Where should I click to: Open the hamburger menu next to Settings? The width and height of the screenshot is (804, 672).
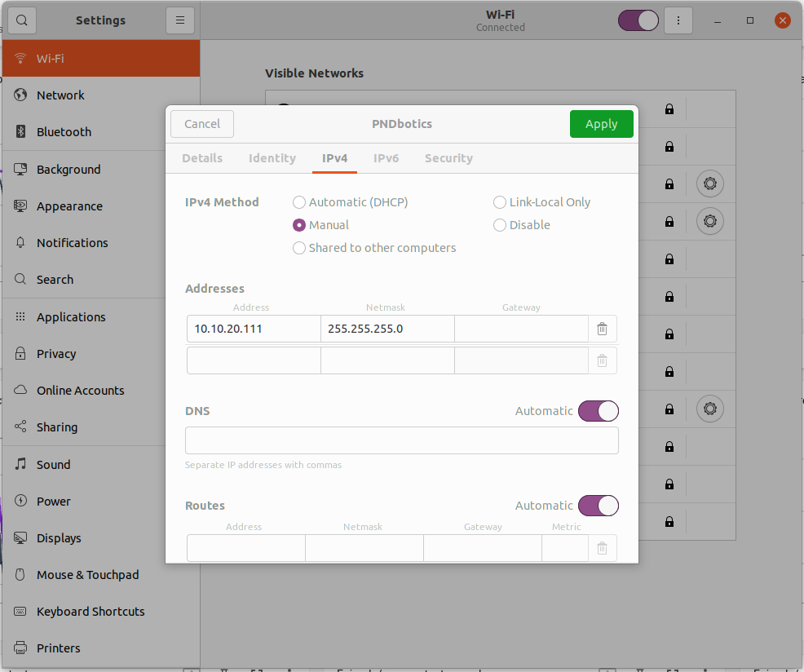pyautogui.click(x=179, y=20)
